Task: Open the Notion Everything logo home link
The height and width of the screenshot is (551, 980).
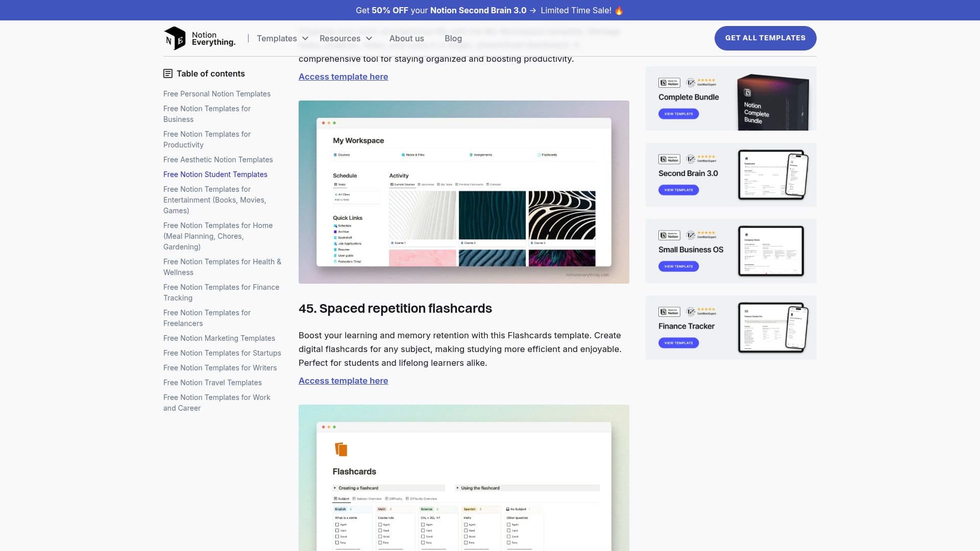Action: 200,38
